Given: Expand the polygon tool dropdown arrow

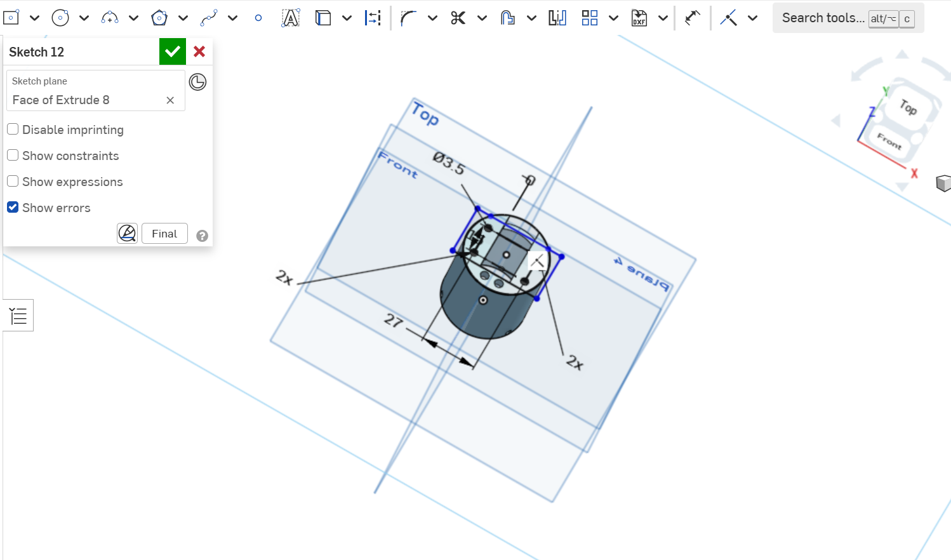Looking at the screenshot, I should coord(183,18).
